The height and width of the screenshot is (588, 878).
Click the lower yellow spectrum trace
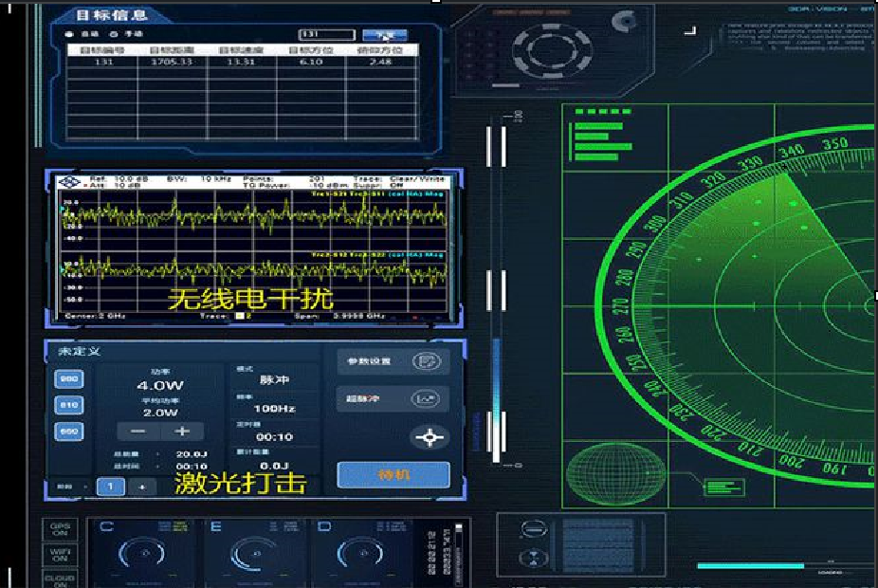tap(255, 270)
